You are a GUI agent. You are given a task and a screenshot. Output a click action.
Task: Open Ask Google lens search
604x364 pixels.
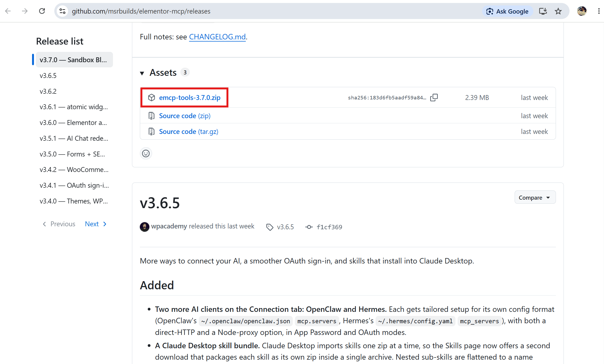(507, 11)
